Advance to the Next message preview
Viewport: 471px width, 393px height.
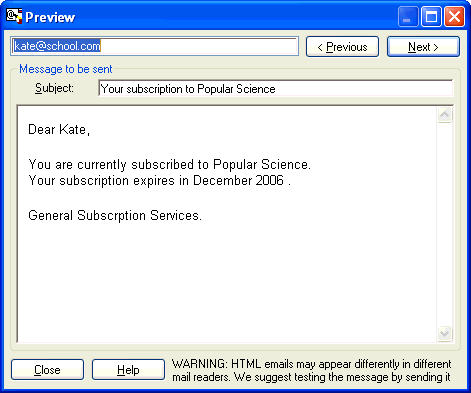coord(423,47)
